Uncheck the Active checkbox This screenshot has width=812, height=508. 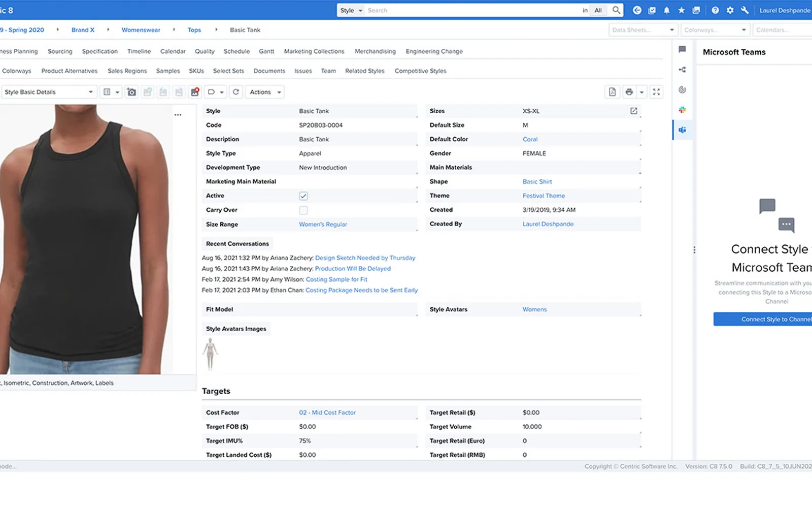tap(303, 196)
